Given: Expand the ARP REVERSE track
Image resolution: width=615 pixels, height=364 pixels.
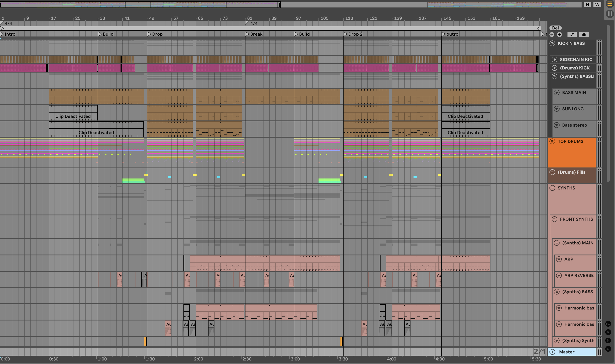Looking at the screenshot, I should [559, 275].
